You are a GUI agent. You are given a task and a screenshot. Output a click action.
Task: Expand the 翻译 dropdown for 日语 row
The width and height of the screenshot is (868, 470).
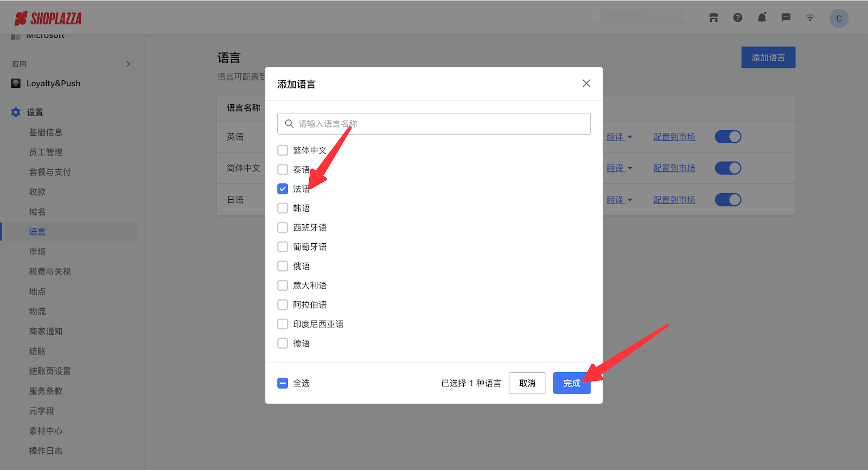pos(619,200)
